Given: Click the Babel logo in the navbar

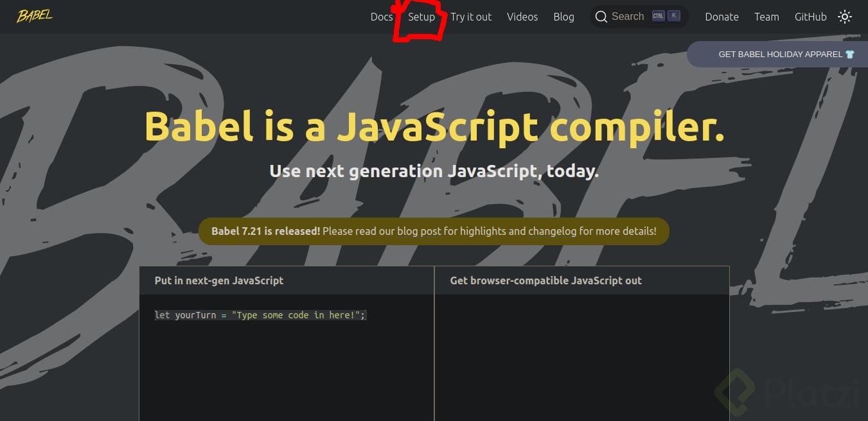Looking at the screenshot, I should click(x=35, y=16).
